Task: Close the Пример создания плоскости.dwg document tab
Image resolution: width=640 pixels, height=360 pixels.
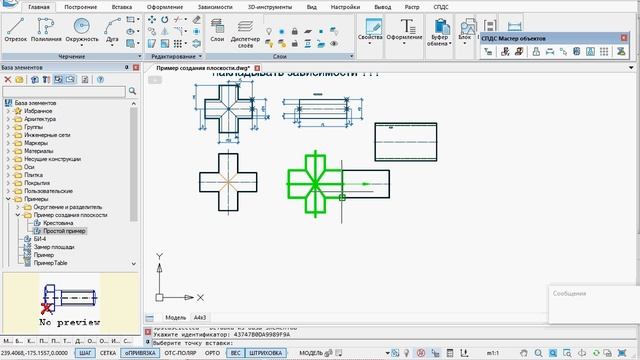Action: 257,68
